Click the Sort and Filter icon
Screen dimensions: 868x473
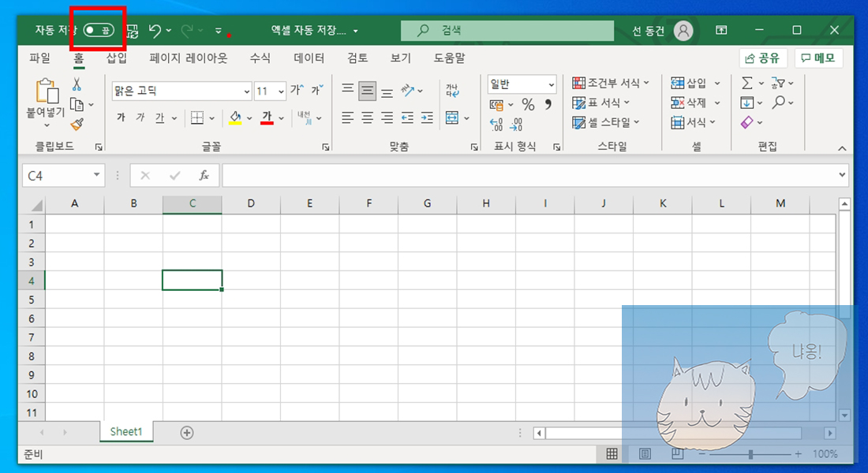click(778, 83)
